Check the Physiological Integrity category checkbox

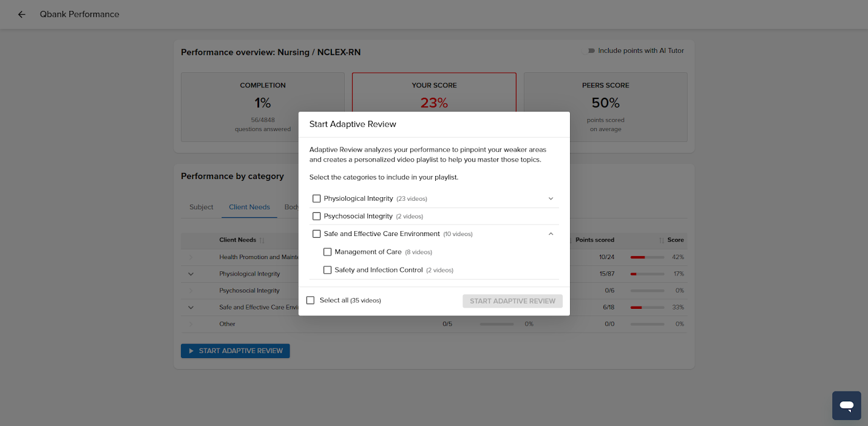point(316,198)
